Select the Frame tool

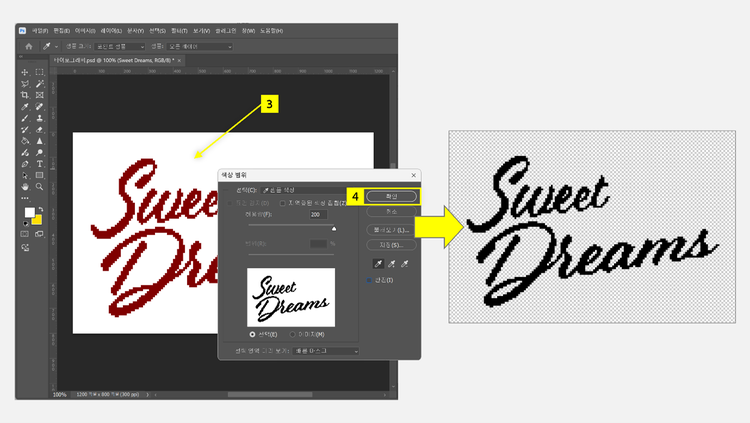(40, 95)
